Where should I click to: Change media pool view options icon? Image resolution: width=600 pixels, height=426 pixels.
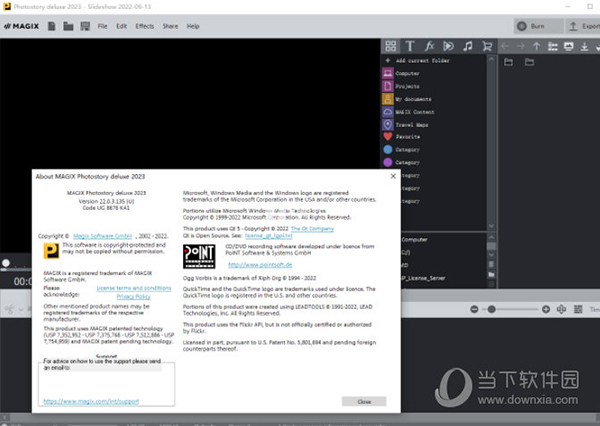click(553, 46)
